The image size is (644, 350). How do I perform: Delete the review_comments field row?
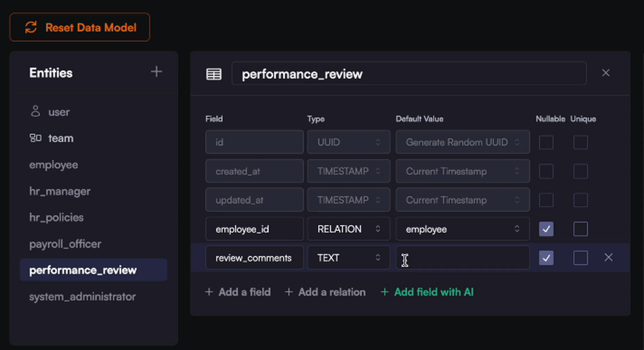tap(609, 258)
